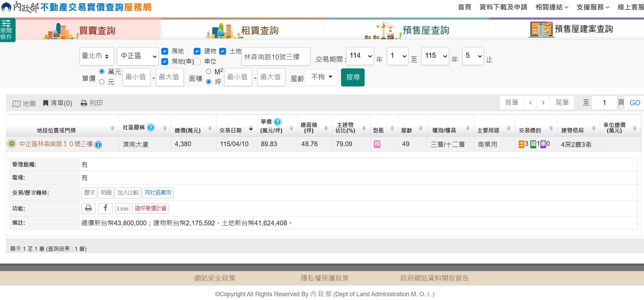Open the 屋齡 dropdown showing 不拘
The image size is (644, 300).
point(322,77)
